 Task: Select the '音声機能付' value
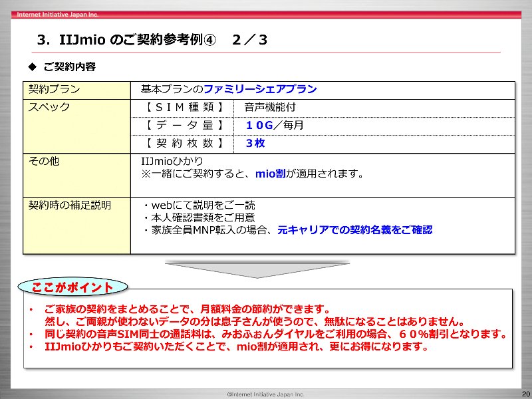click(270, 107)
